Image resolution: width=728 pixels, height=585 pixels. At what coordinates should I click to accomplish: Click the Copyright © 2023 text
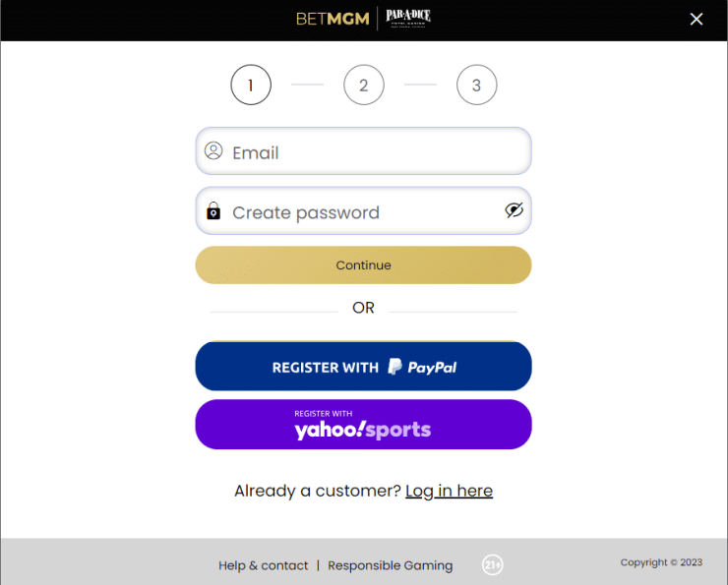tap(661, 562)
